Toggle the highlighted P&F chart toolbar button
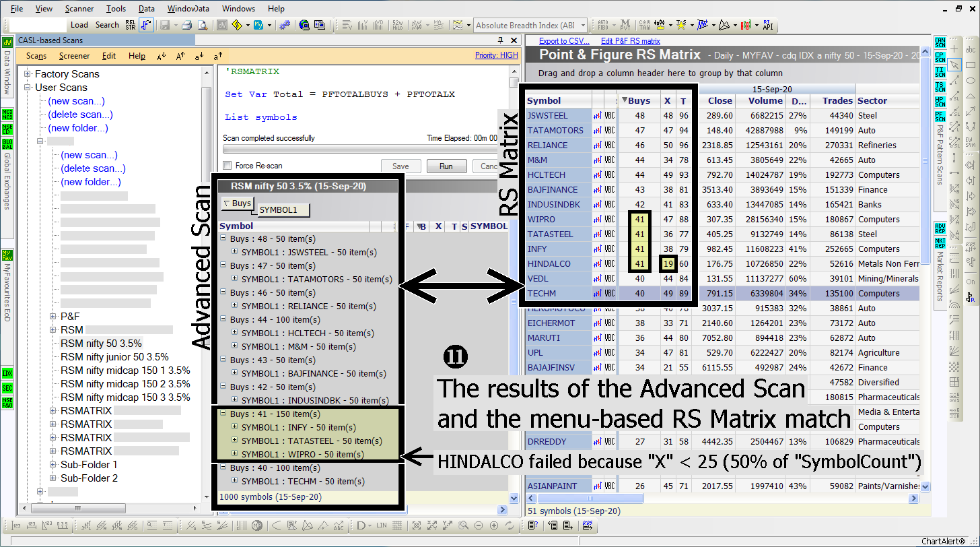The height and width of the screenshot is (547, 980). (x=146, y=25)
